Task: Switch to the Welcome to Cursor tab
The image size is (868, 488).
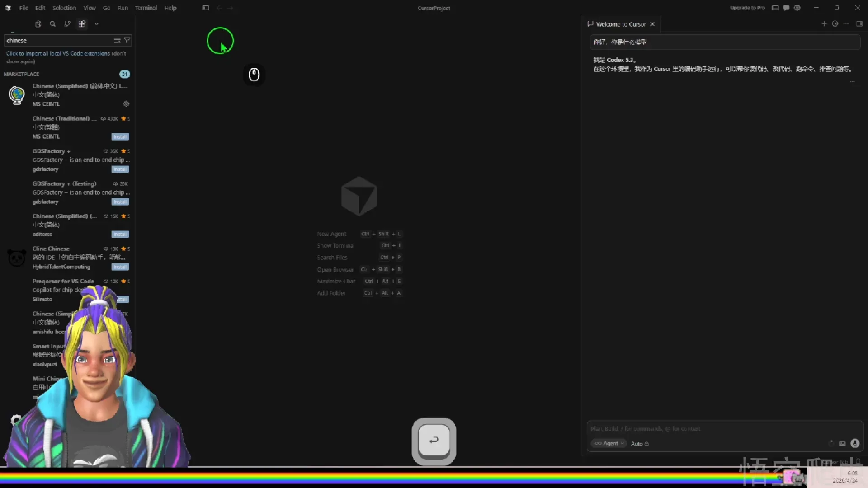Action: pyautogui.click(x=621, y=24)
